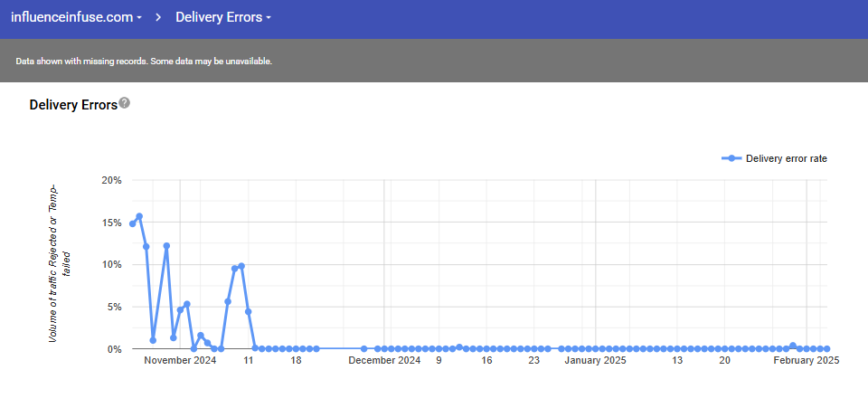
Task: Click the first data point on the chart line
Action: pos(133,223)
